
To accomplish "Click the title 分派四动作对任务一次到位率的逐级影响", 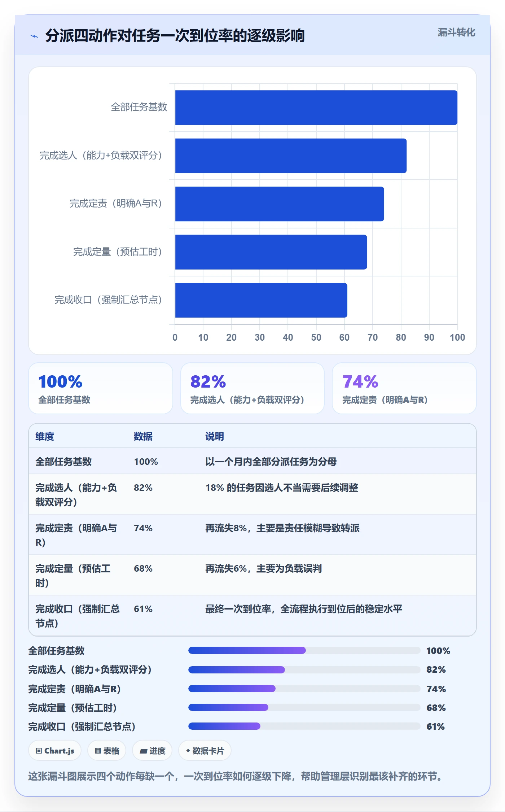I will pyautogui.click(x=175, y=36).
